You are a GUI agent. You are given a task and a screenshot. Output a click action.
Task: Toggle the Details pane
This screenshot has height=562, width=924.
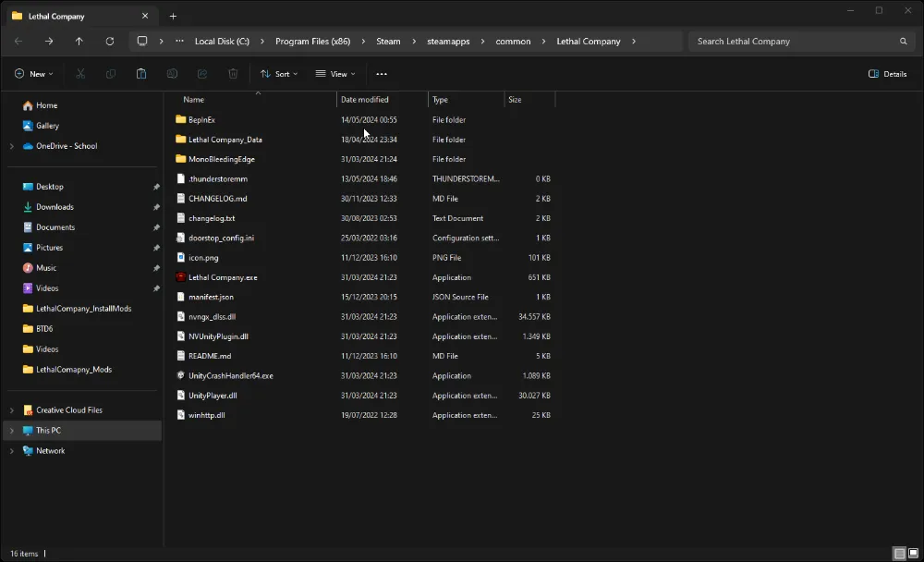[887, 73]
